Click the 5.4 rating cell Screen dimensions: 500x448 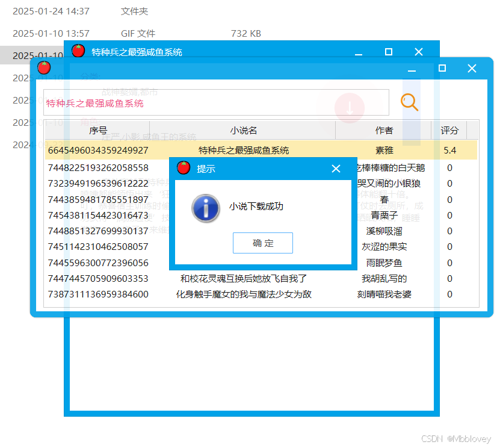(x=449, y=151)
